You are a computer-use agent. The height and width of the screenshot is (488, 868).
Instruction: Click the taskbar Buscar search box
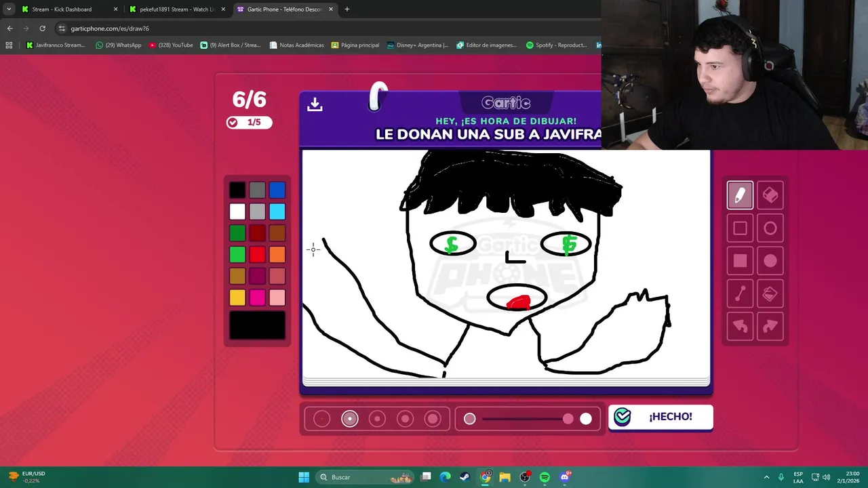[x=366, y=477]
